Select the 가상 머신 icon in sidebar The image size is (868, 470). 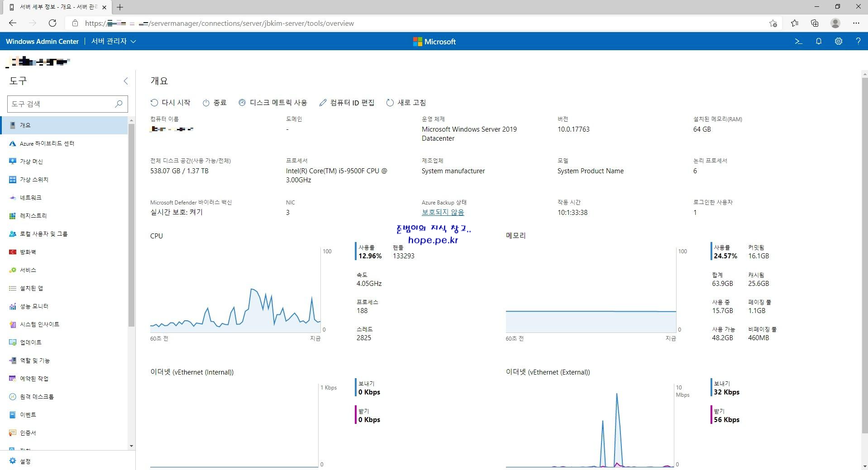13,161
